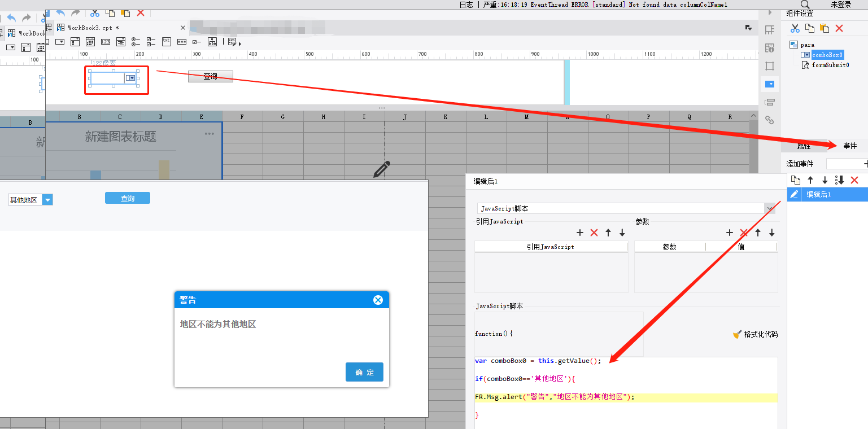The image size is (868, 429).
Task: Insert a radio button group widget
Action: pyautogui.click(x=136, y=42)
